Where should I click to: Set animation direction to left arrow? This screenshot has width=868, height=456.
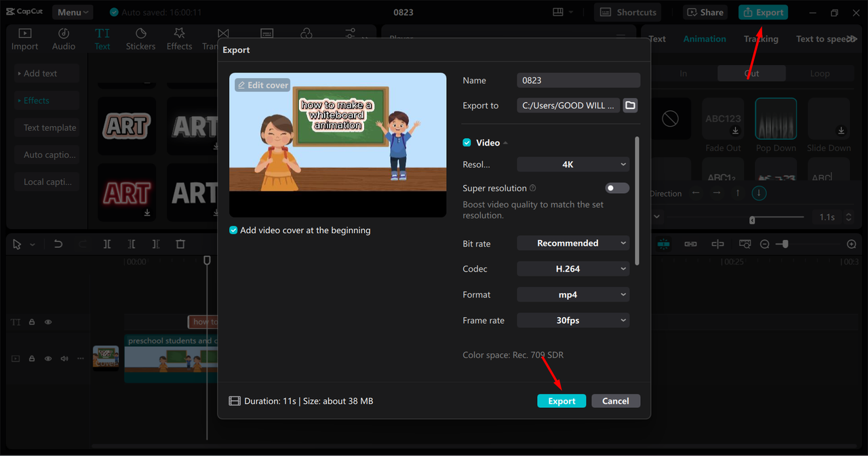[696, 193]
